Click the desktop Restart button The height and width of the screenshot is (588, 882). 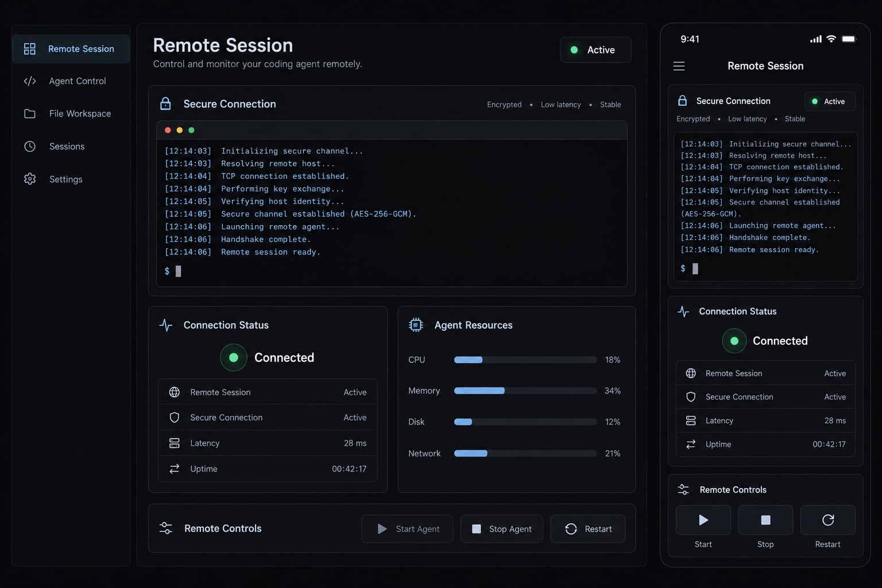tap(588, 529)
